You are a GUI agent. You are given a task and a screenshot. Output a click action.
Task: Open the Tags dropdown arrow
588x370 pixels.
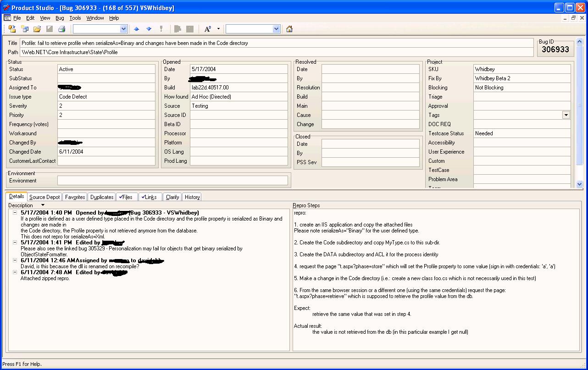(566, 115)
